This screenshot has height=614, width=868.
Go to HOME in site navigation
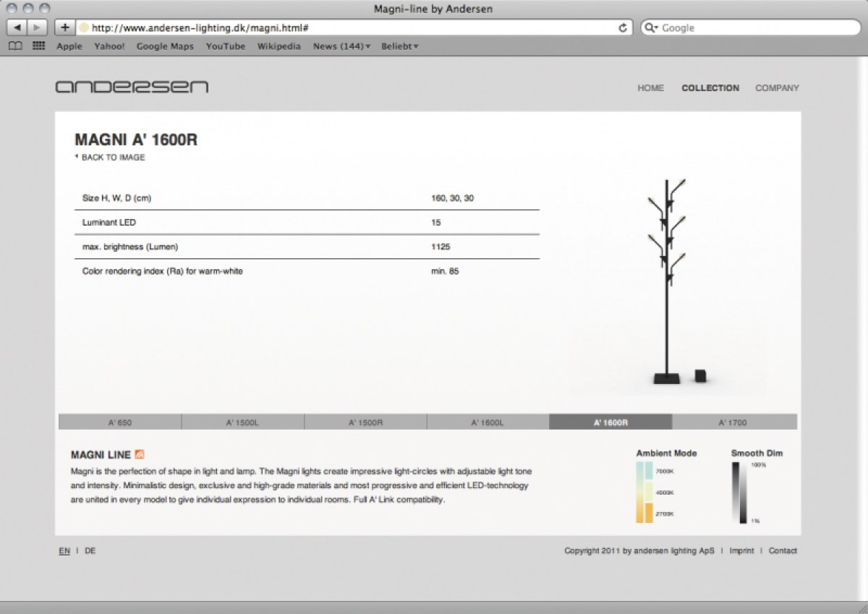point(650,88)
